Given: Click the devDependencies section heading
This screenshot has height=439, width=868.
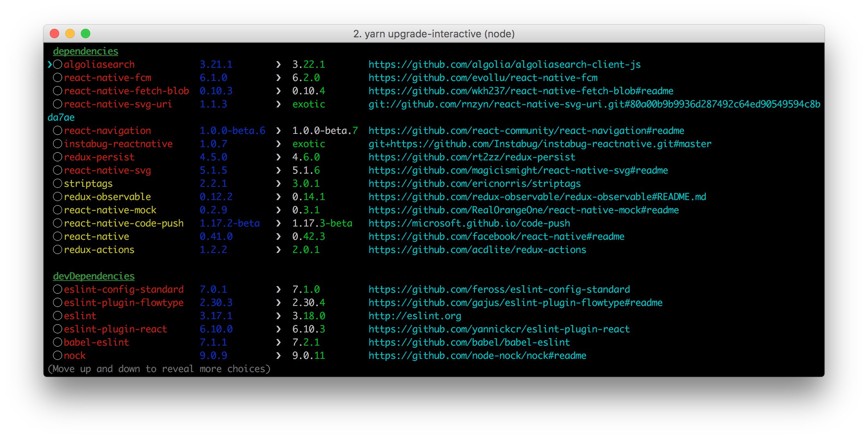Looking at the screenshot, I should (94, 276).
